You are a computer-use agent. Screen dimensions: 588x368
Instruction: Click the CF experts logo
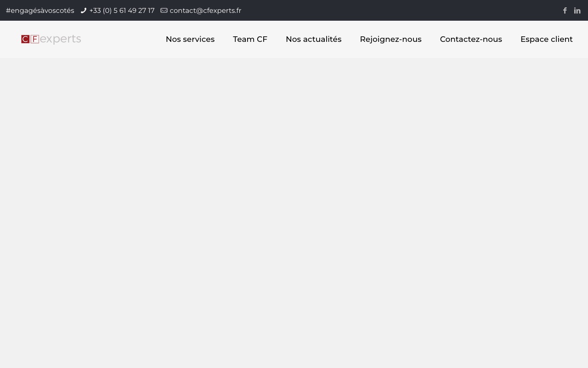(51, 39)
